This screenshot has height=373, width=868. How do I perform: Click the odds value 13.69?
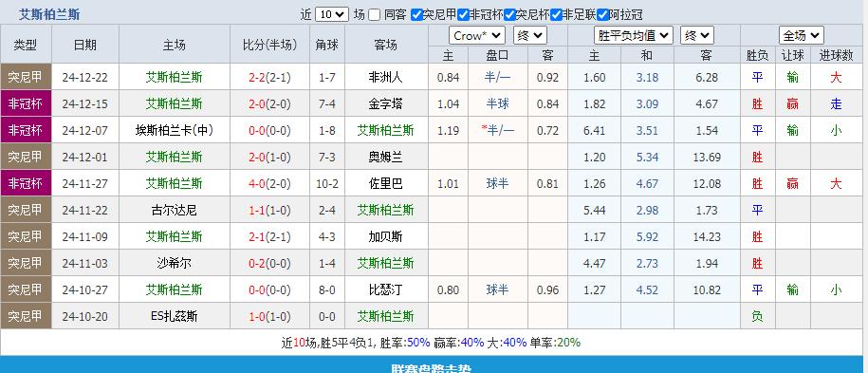(x=707, y=157)
